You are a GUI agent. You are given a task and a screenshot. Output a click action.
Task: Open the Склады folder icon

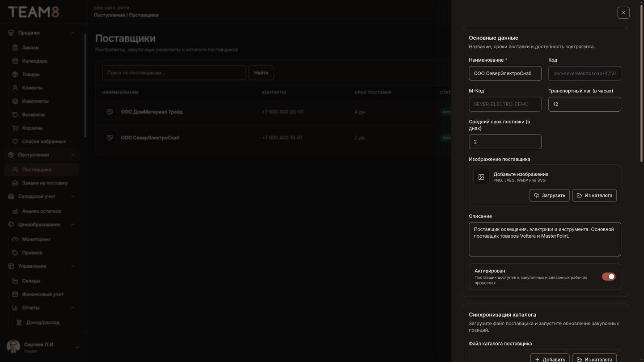15,281
